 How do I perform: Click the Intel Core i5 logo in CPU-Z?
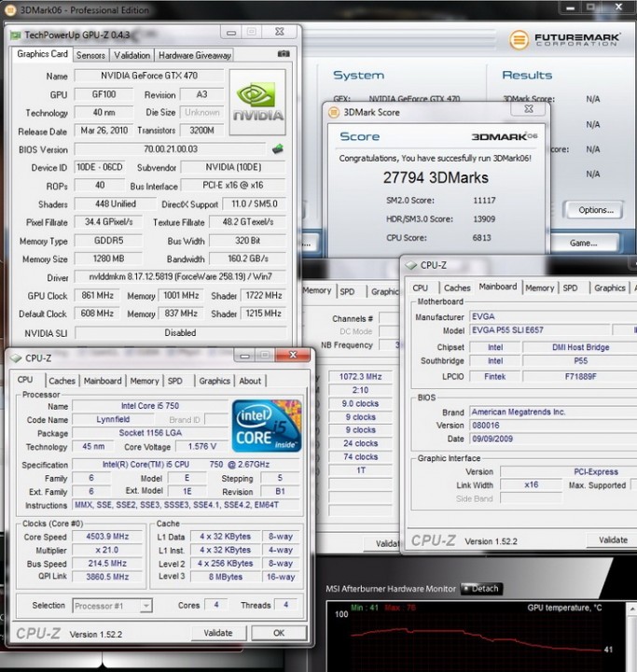point(267,426)
